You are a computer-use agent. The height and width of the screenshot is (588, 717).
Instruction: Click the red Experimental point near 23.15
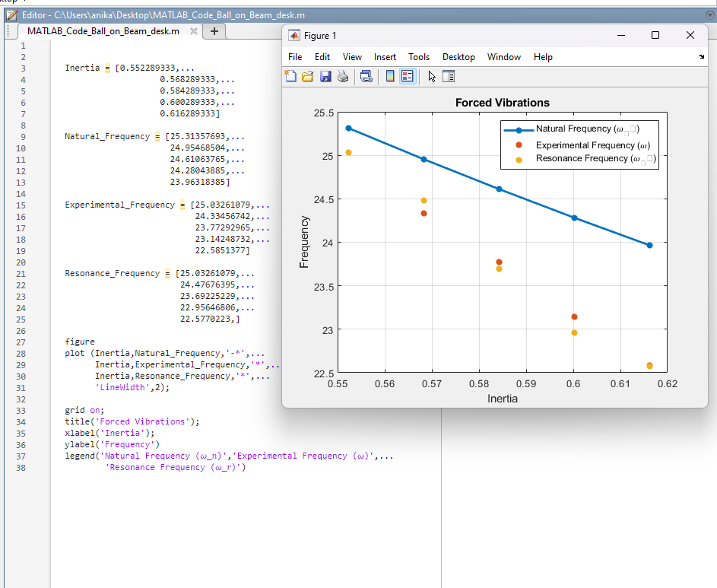pyautogui.click(x=574, y=316)
